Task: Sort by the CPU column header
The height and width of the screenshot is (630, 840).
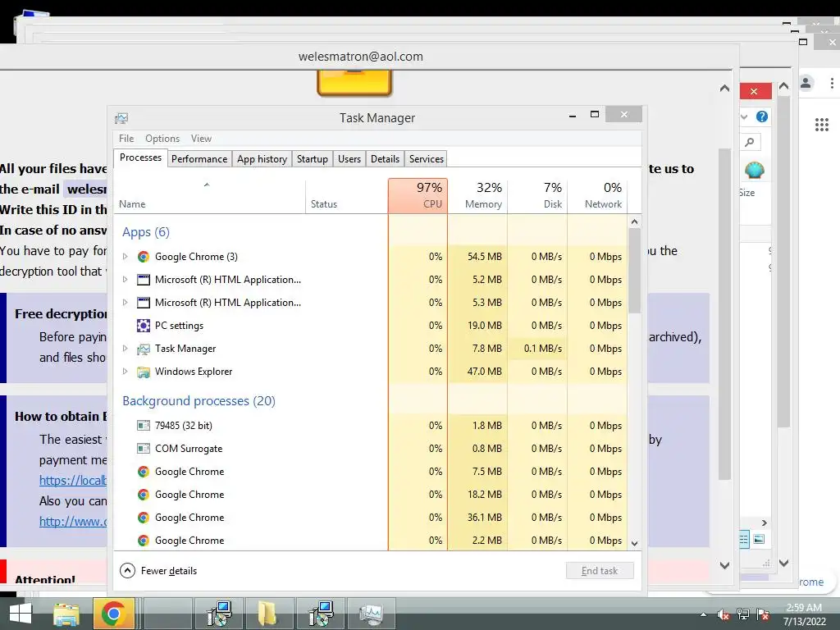Action: coord(418,195)
